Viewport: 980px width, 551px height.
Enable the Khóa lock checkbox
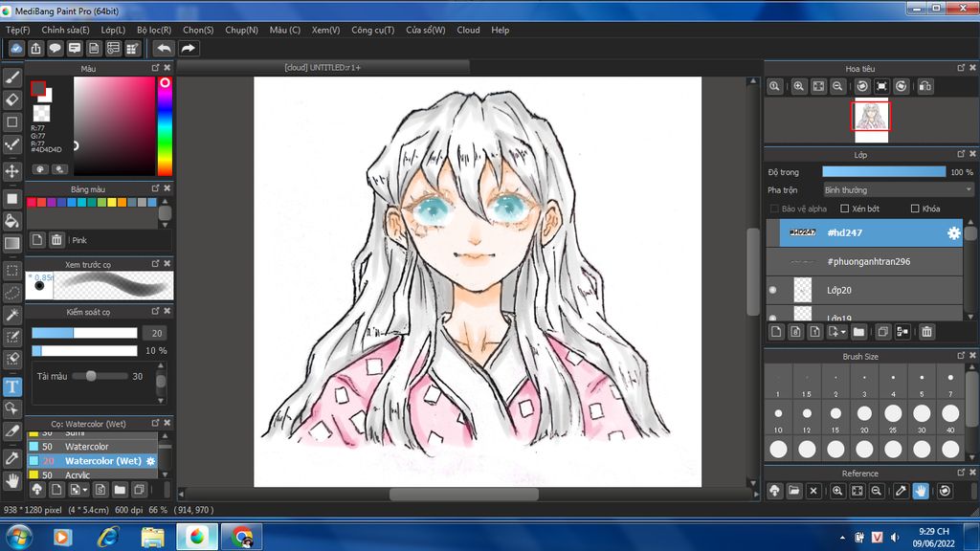[915, 209]
